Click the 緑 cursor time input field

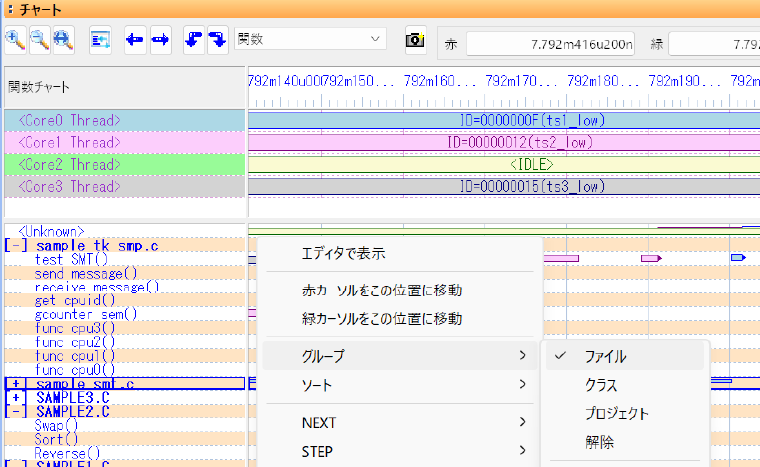click(x=714, y=45)
